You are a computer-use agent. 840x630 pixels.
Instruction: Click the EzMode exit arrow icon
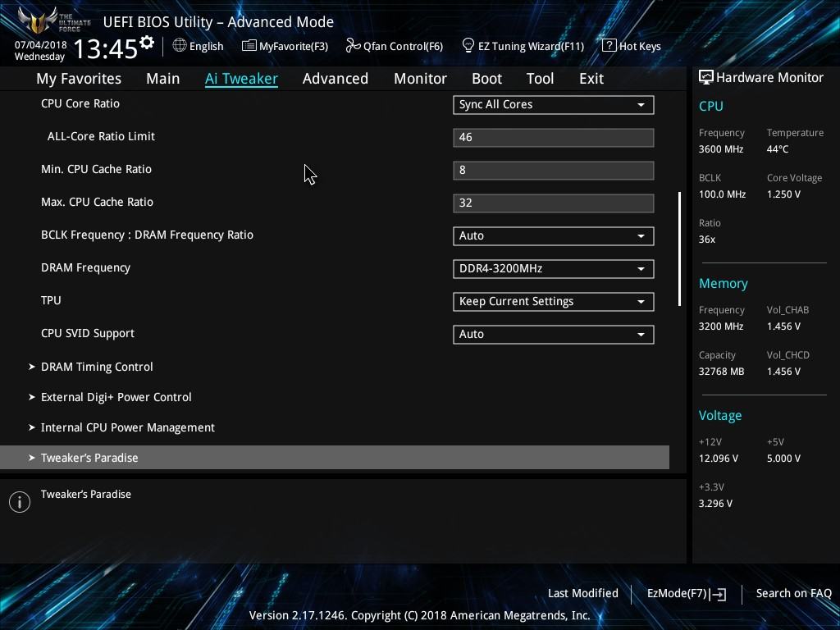tap(719, 594)
